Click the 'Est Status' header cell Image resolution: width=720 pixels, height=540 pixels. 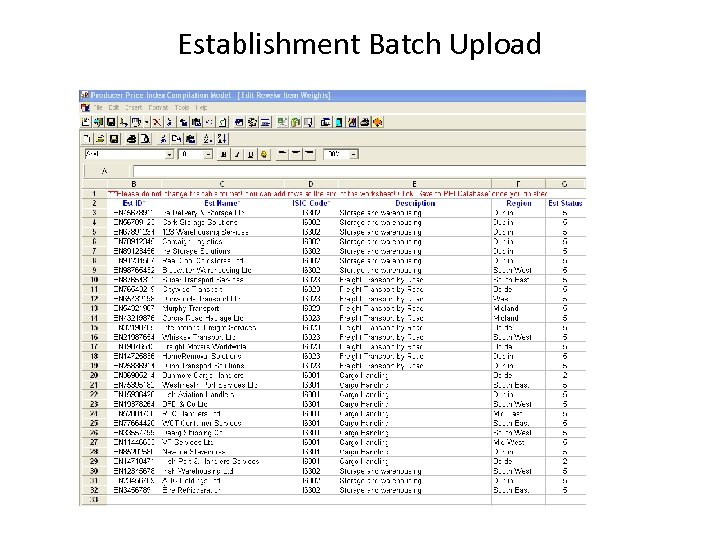pyautogui.click(x=565, y=203)
